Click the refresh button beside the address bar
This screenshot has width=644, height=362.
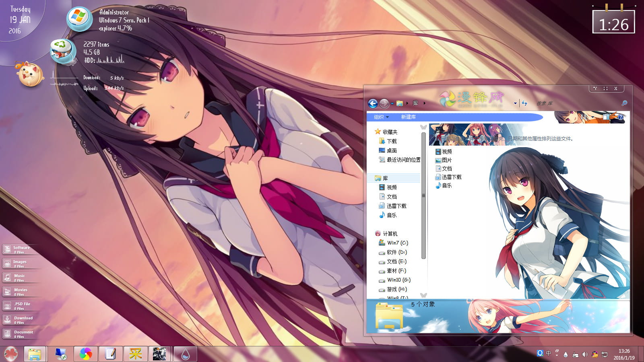coord(525,103)
